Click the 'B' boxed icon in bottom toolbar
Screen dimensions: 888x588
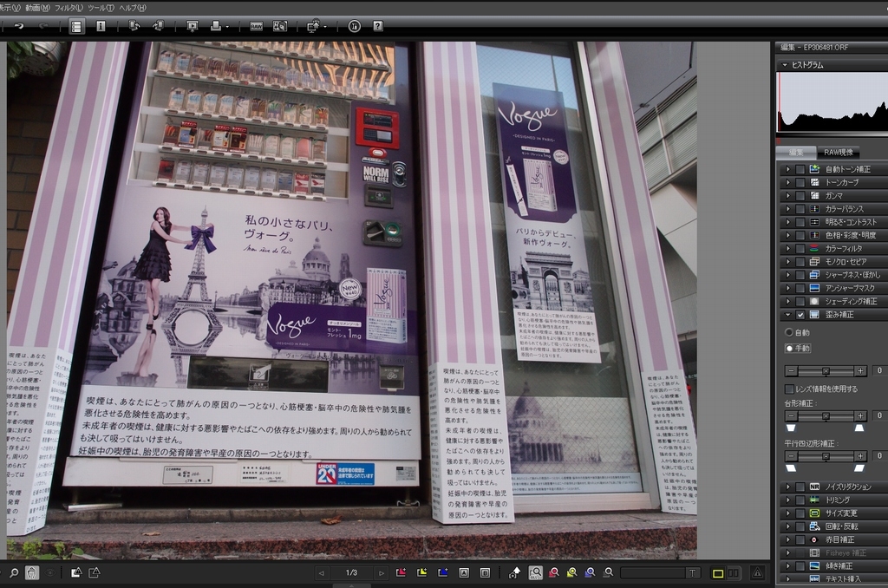[486, 573]
